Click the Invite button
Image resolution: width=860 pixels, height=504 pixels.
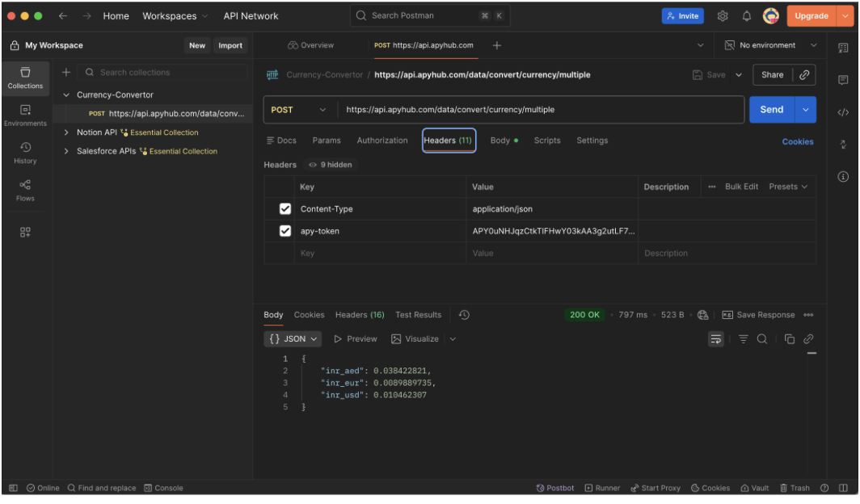pos(683,16)
